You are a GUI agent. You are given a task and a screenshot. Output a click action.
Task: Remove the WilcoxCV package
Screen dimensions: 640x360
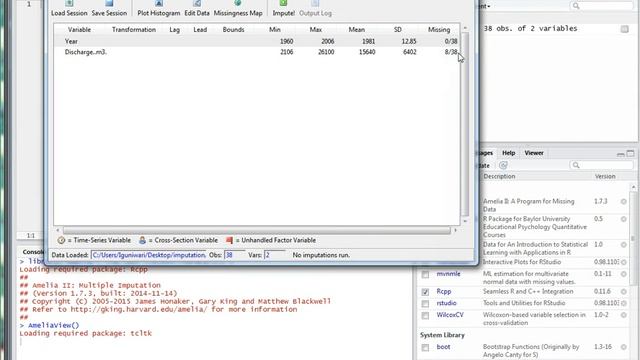coord(624,315)
